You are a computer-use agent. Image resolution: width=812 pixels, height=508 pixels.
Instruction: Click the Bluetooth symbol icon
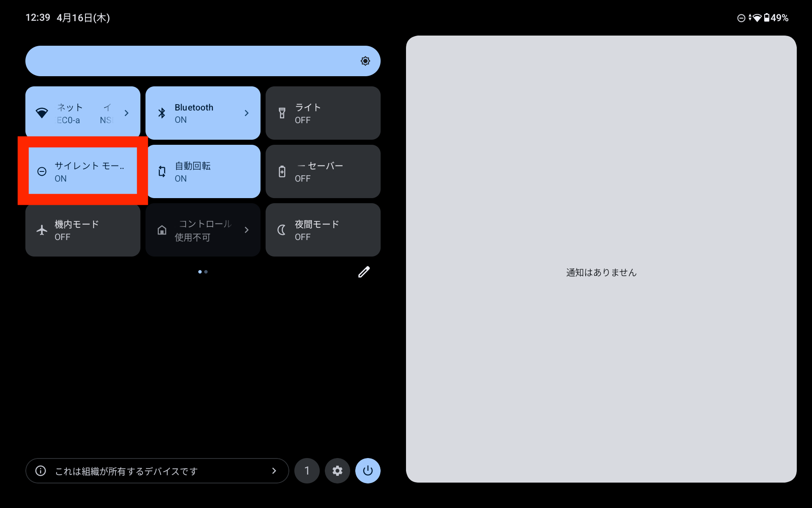click(x=162, y=113)
